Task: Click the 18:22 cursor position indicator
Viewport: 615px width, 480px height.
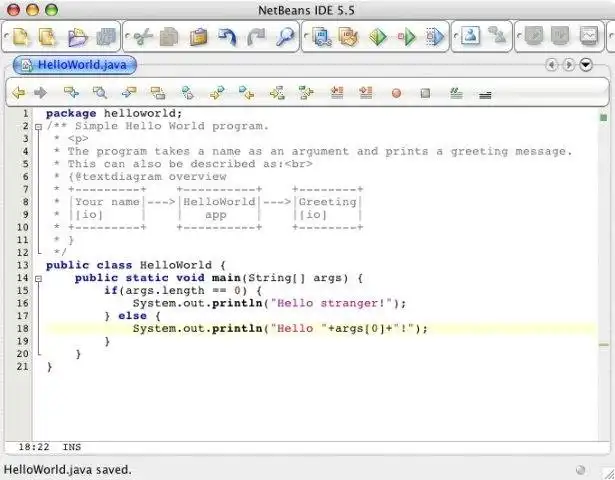Action: click(34, 447)
